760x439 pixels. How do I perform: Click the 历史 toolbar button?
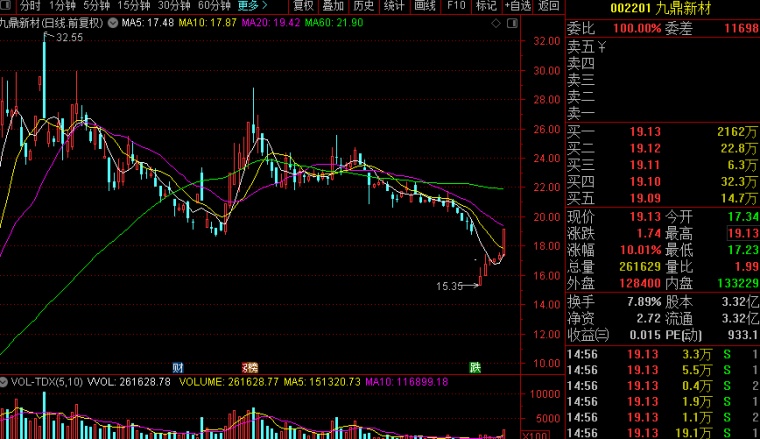[x=364, y=6]
